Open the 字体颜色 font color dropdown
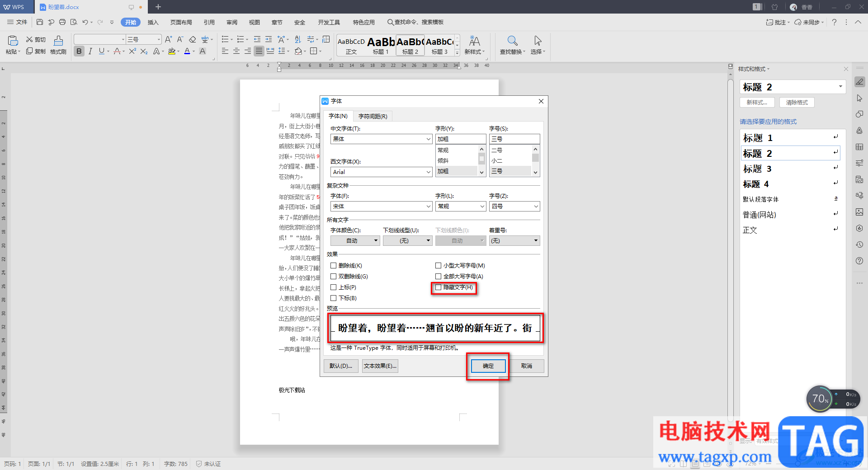Screen dimensions: 868x470 [355, 241]
